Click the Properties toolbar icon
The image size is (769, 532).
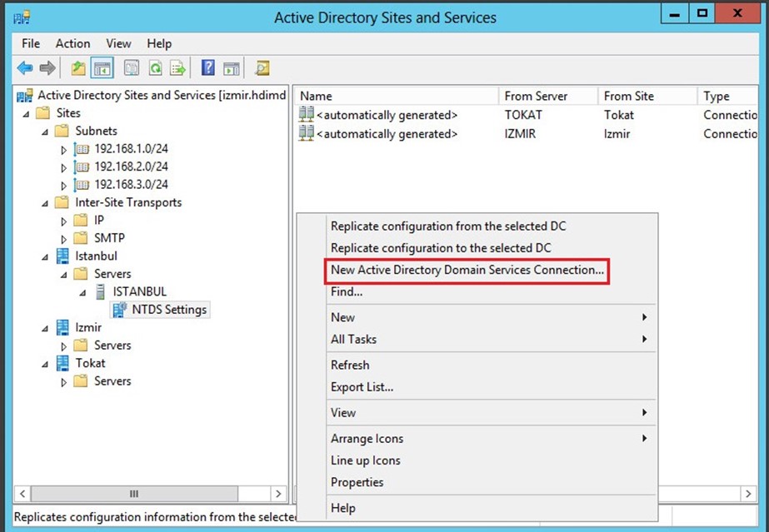(x=132, y=68)
